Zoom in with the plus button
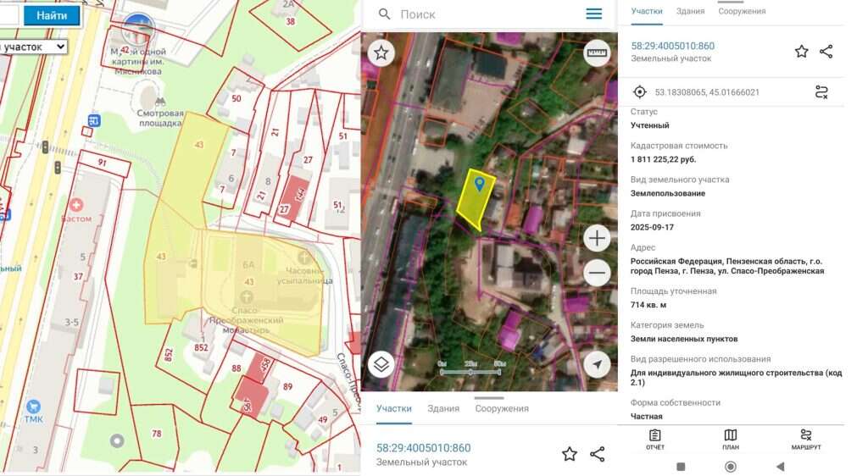 click(x=597, y=238)
